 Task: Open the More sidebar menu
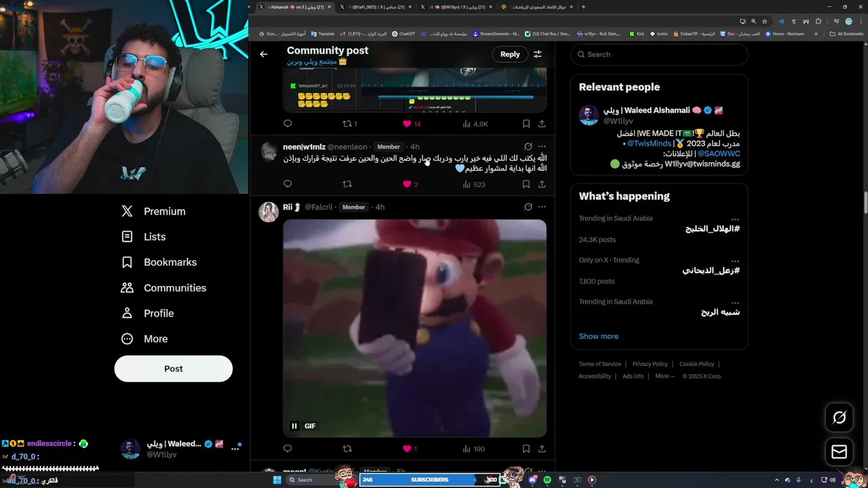(x=144, y=339)
